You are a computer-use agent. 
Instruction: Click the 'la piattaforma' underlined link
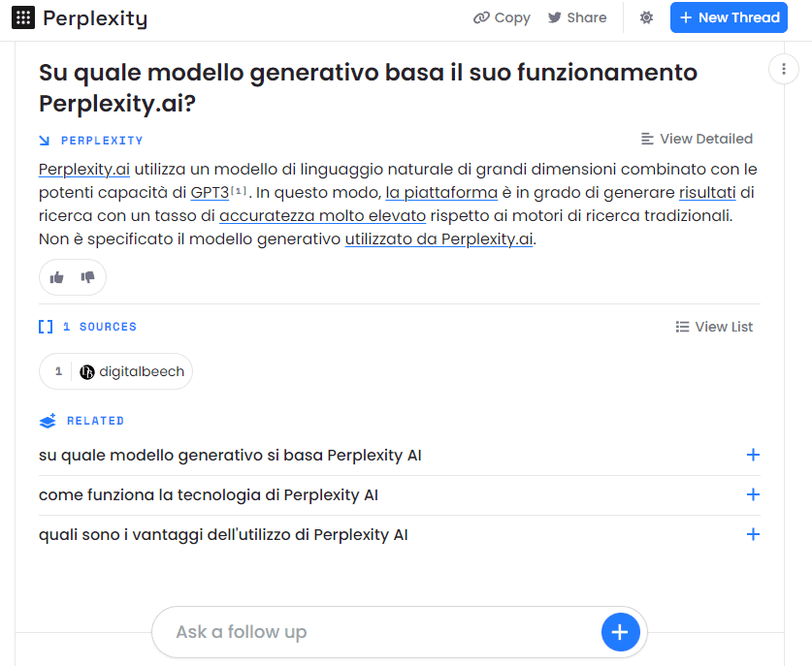point(441,193)
